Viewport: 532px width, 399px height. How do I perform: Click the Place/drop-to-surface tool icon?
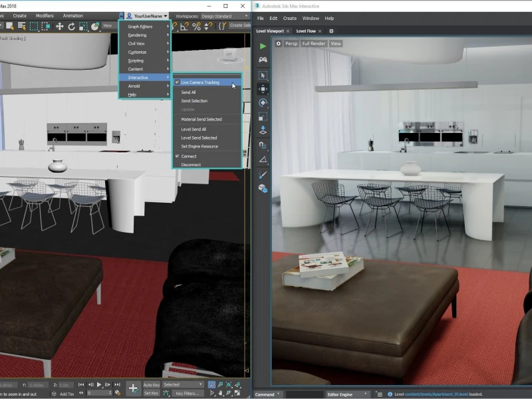point(263,130)
